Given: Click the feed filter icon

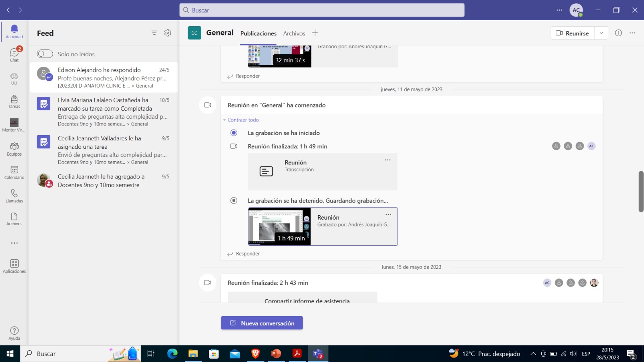Looking at the screenshot, I should (x=154, y=33).
